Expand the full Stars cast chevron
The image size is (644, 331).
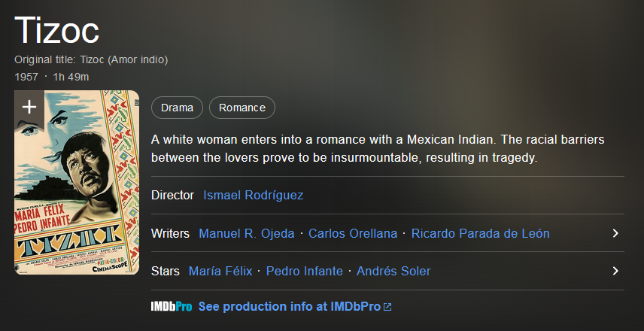coord(615,271)
